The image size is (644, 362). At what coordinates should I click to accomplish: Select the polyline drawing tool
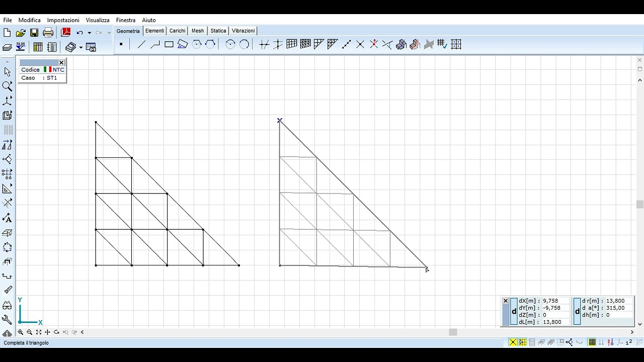click(x=155, y=44)
